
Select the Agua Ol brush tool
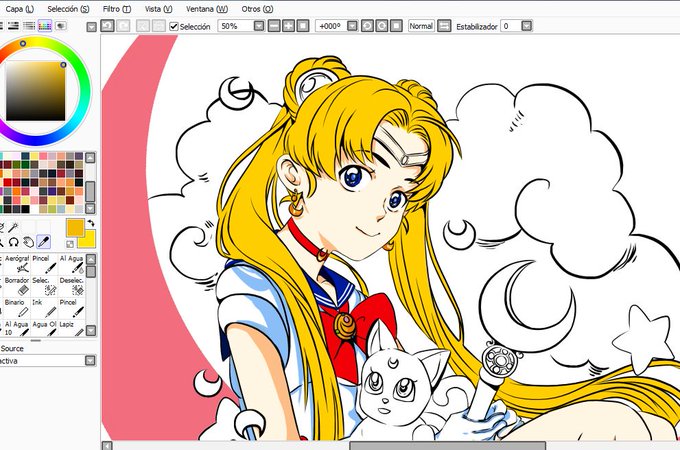coord(44,328)
